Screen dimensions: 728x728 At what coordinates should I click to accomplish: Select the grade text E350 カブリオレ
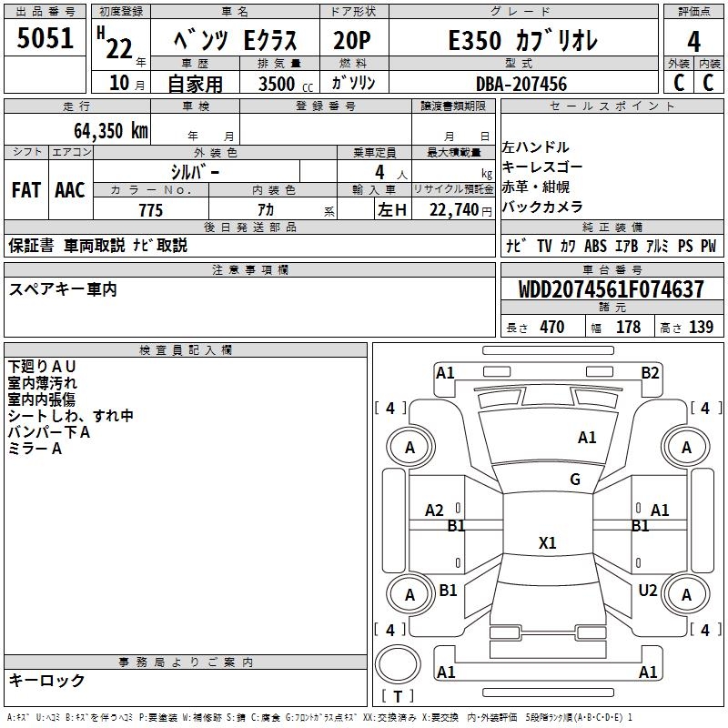coord(523,40)
